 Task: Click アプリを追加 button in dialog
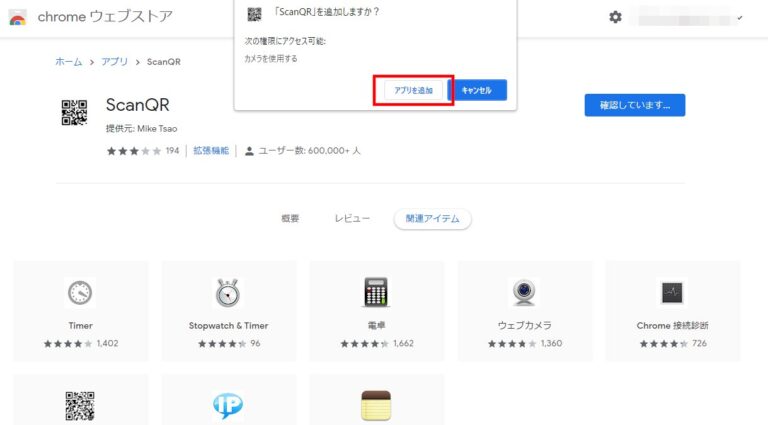point(413,90)
